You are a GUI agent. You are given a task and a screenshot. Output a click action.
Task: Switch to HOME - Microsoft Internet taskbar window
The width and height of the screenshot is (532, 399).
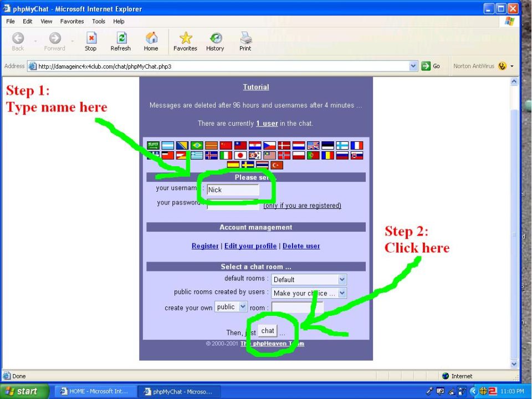95,392
